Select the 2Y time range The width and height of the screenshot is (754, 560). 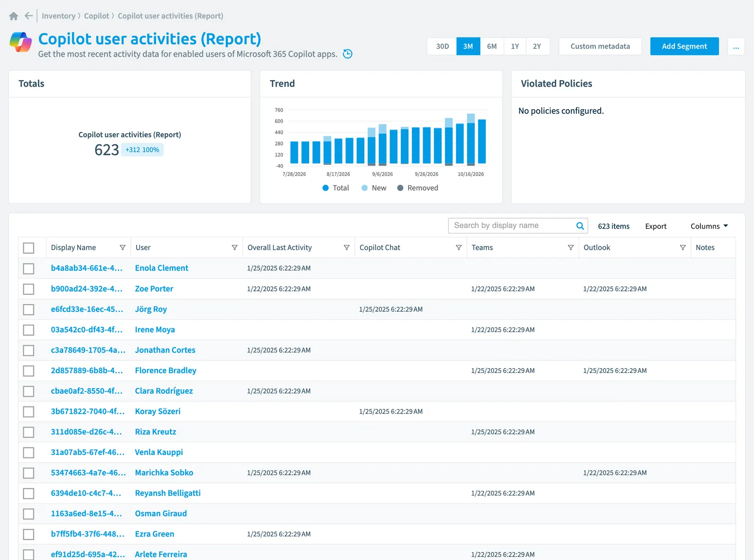pos(537,47)
